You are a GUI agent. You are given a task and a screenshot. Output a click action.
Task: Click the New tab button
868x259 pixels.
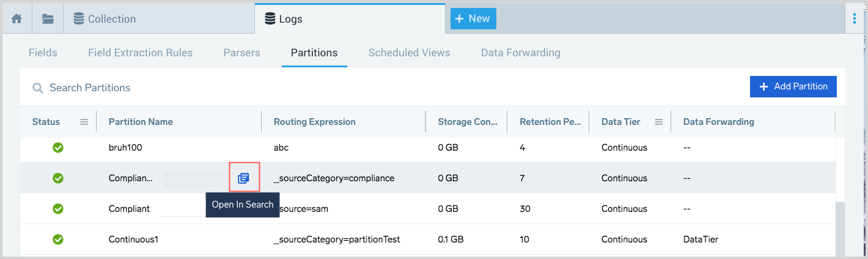pos(473,18)
